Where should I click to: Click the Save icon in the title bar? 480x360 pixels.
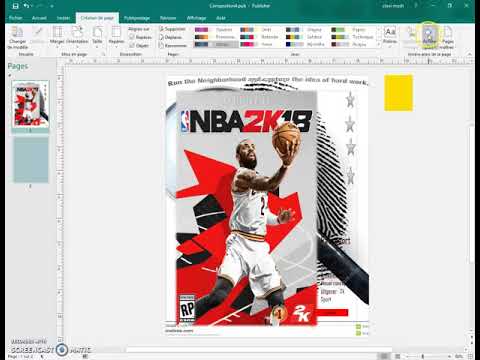point(15,6)
